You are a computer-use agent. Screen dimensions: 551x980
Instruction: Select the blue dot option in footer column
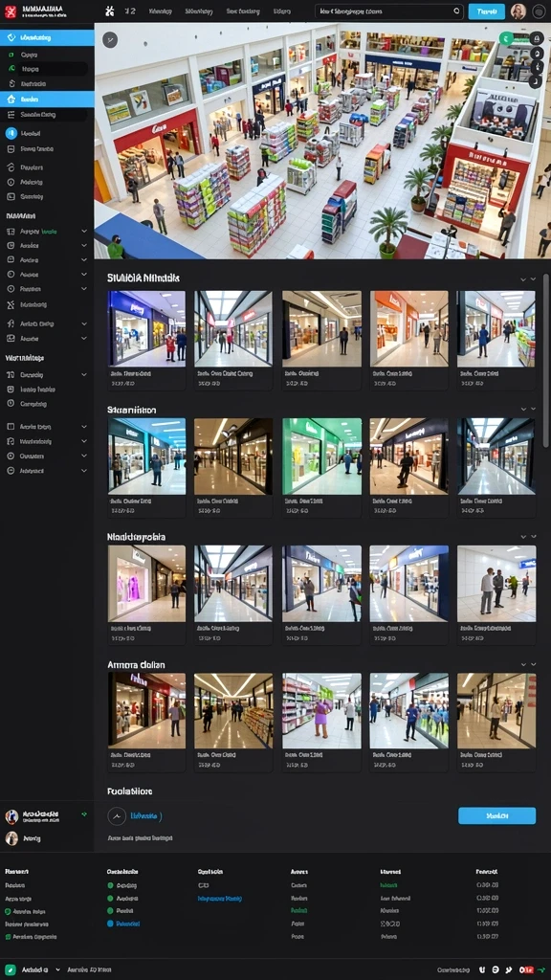[111, 924]
